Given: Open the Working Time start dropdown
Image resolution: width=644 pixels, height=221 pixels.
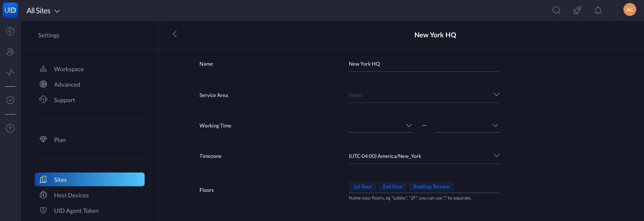Looking at the screenshot, I should (381, 126).
